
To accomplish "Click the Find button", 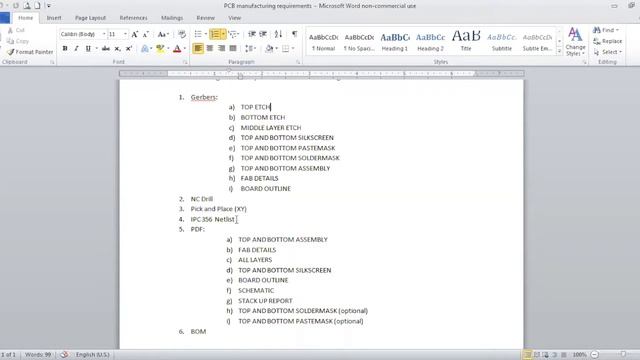I will pyautogui.click(x=606, y=30).
